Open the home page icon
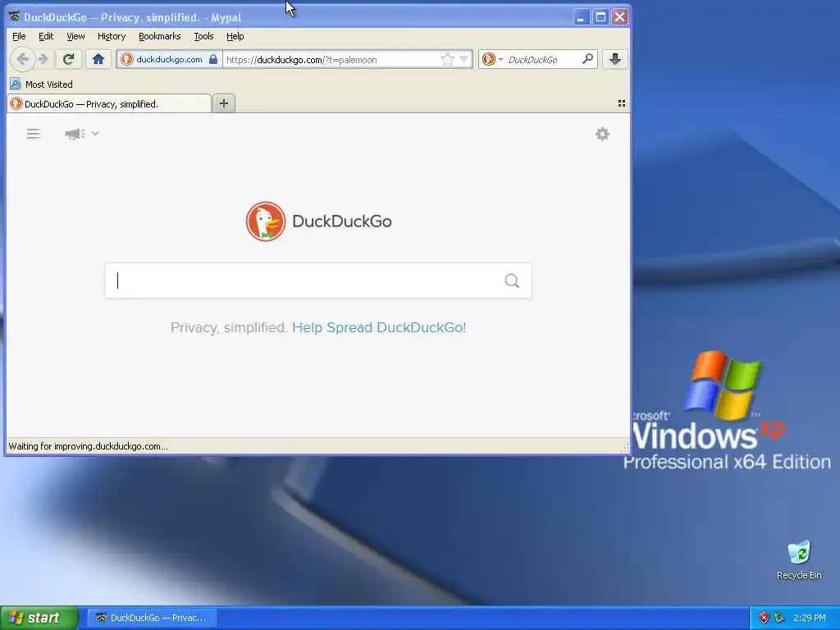 pos(98,59)
